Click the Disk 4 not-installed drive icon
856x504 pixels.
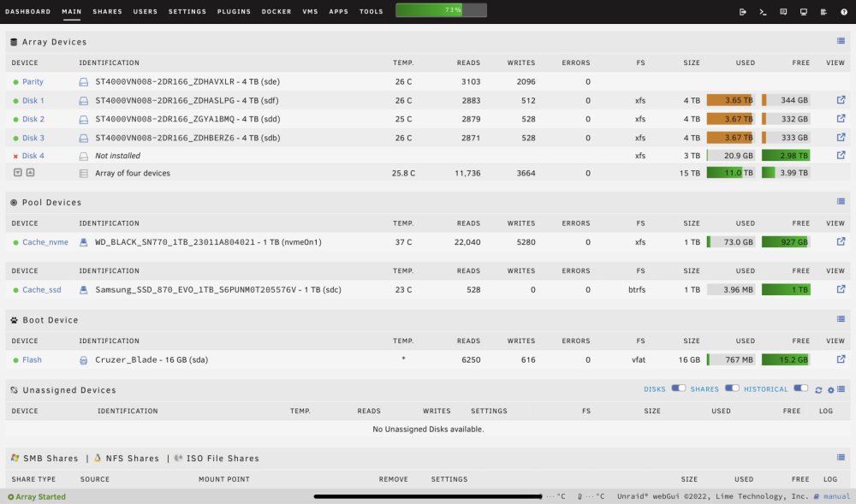[84, 157]
